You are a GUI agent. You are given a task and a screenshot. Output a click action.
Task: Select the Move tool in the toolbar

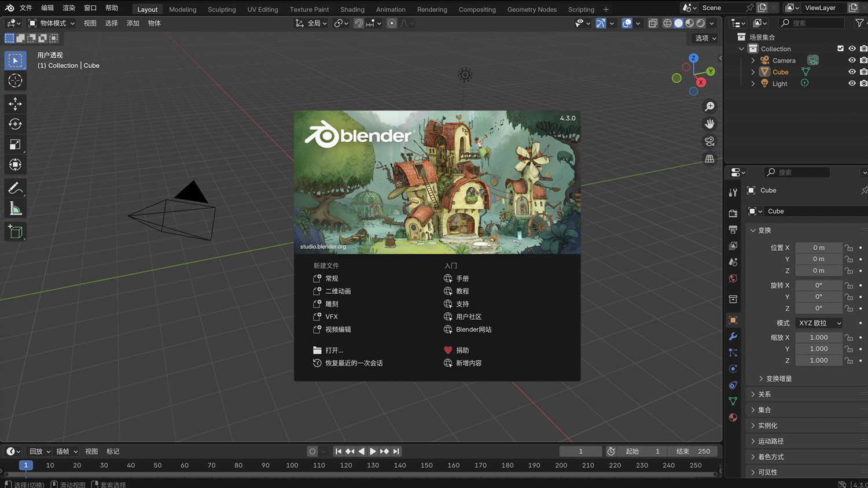click(15, 104)
